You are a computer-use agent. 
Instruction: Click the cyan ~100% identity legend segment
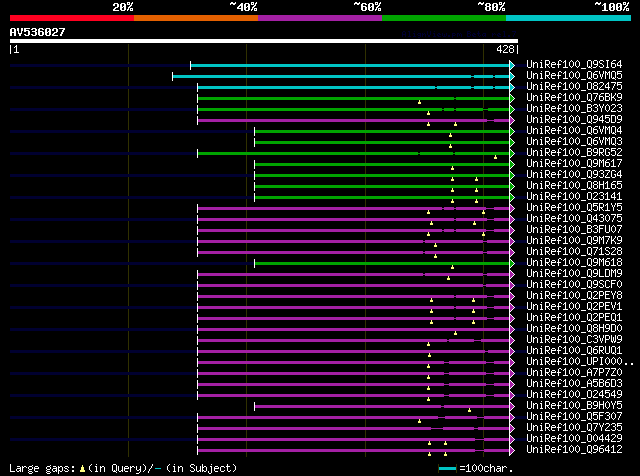[569, 18]
